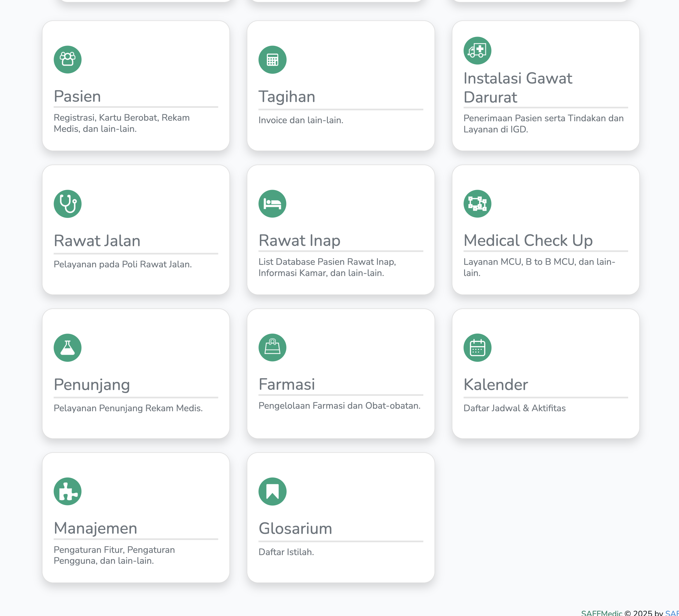The width and height of the screenshot is (679, 616).
Task: Click the bookmark icon for Glosarium
Action: tap(272, 491)
